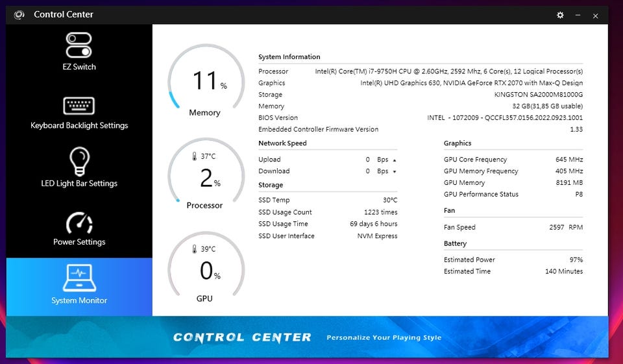This screenshot has height=364, width=623.
Task: Click GPU Memory Frequency '405 MHz'
Action: [569, 171]
